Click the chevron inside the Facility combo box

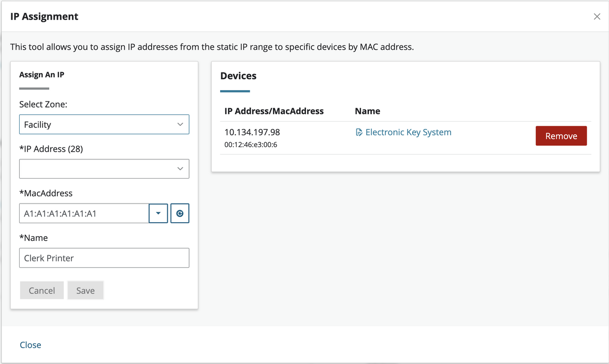(x=180, y=124)
